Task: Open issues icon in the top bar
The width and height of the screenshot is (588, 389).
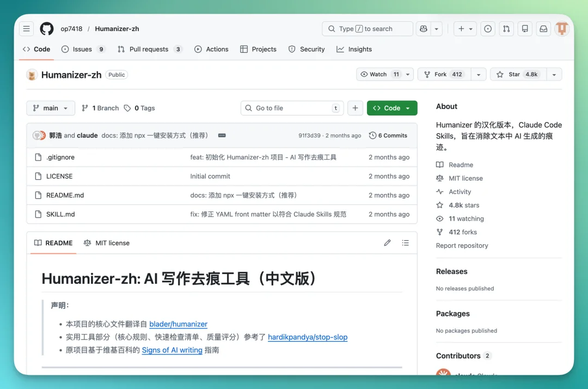Action: pyautogui.click(x=488, y=28)
